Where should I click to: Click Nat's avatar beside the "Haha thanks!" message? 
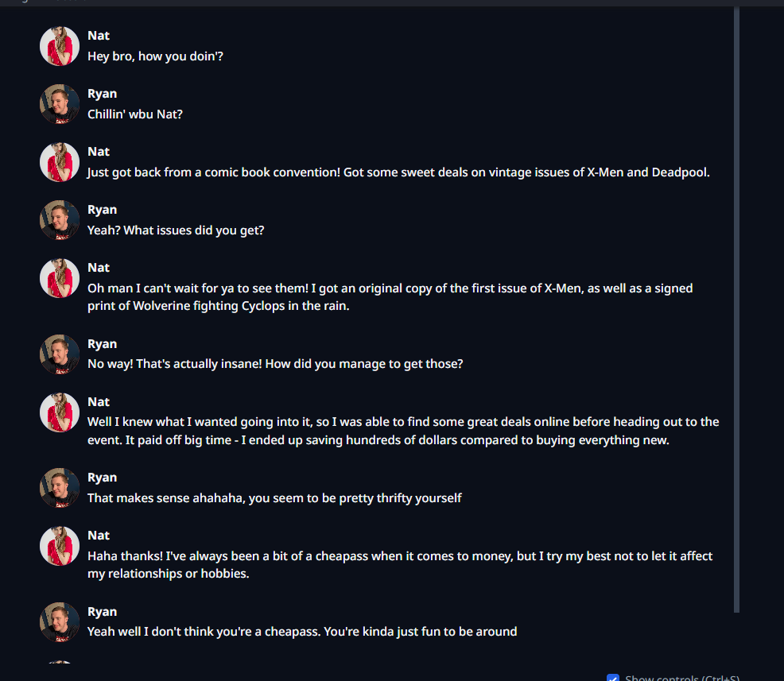click(60, 546)
